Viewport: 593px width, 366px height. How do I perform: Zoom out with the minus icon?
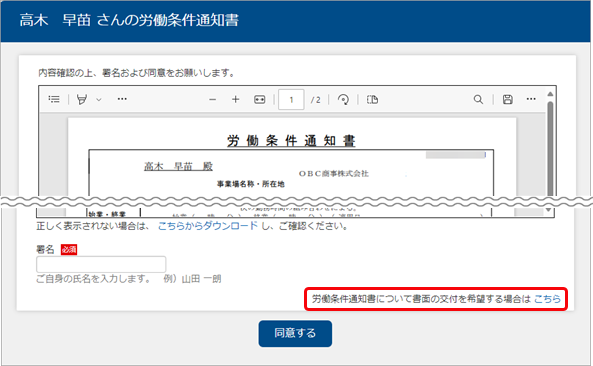click(213, 100)
